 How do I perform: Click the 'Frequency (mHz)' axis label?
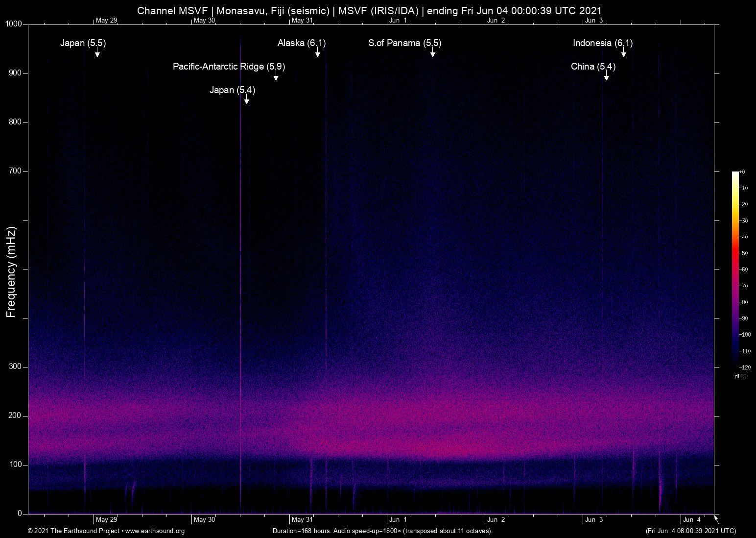(11, 272)
